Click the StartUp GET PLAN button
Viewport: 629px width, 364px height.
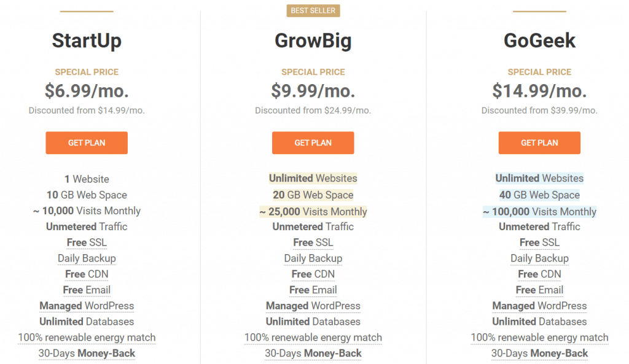pyautogui.click(x=86, y=142)
